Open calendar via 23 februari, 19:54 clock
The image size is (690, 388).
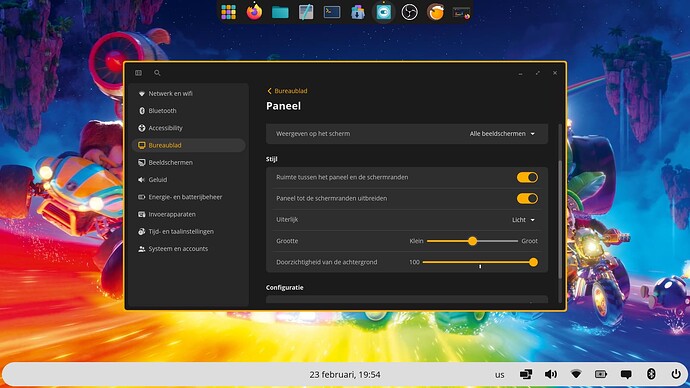coord(345,375)
